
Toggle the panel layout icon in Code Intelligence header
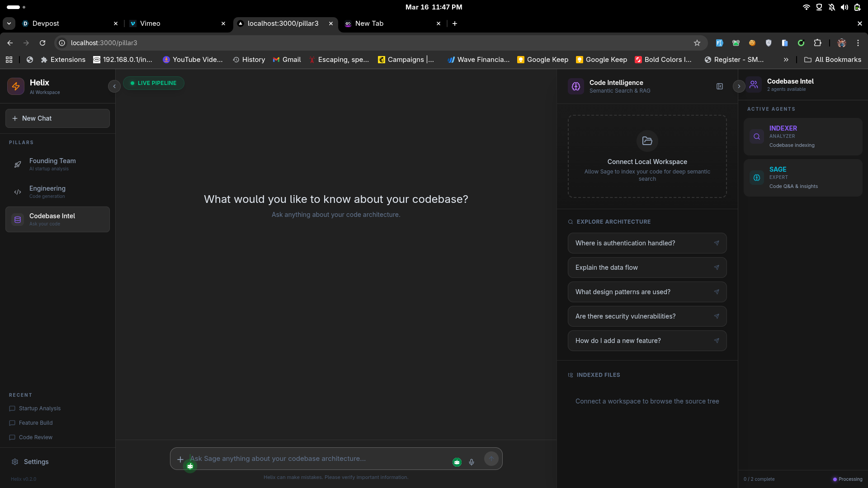click(720, 86)
